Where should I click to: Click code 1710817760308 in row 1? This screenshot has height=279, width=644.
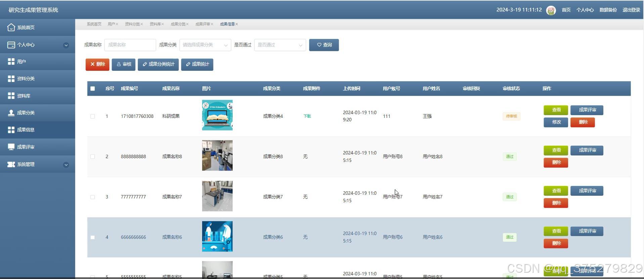(137, 116)
